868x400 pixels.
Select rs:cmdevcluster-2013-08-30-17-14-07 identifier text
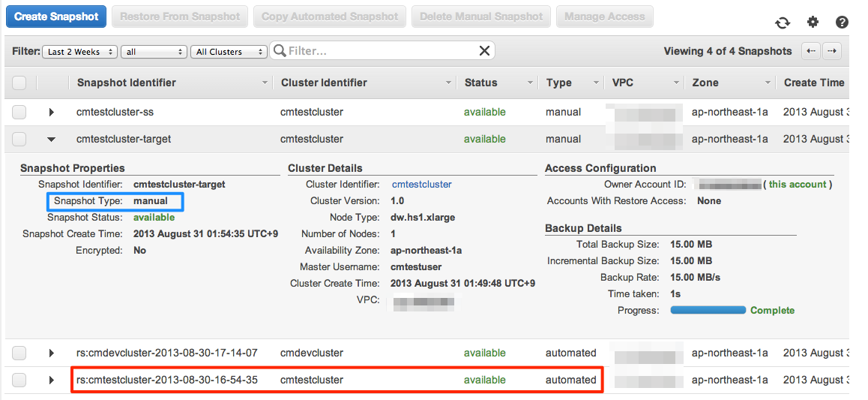166,353
